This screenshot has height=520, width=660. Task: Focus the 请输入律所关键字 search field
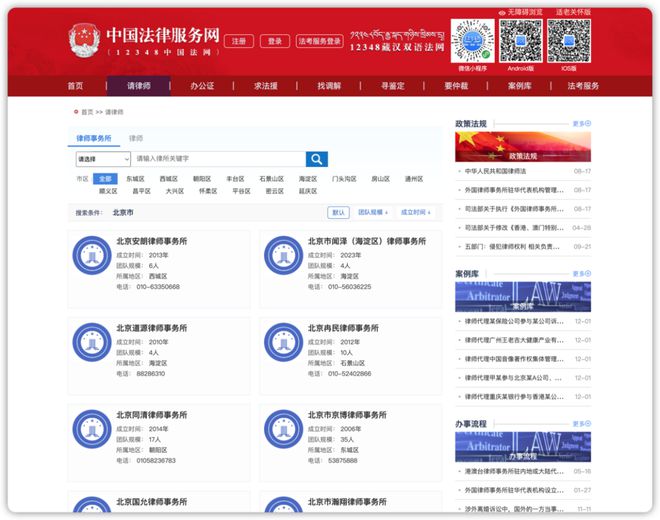(218, 159)
